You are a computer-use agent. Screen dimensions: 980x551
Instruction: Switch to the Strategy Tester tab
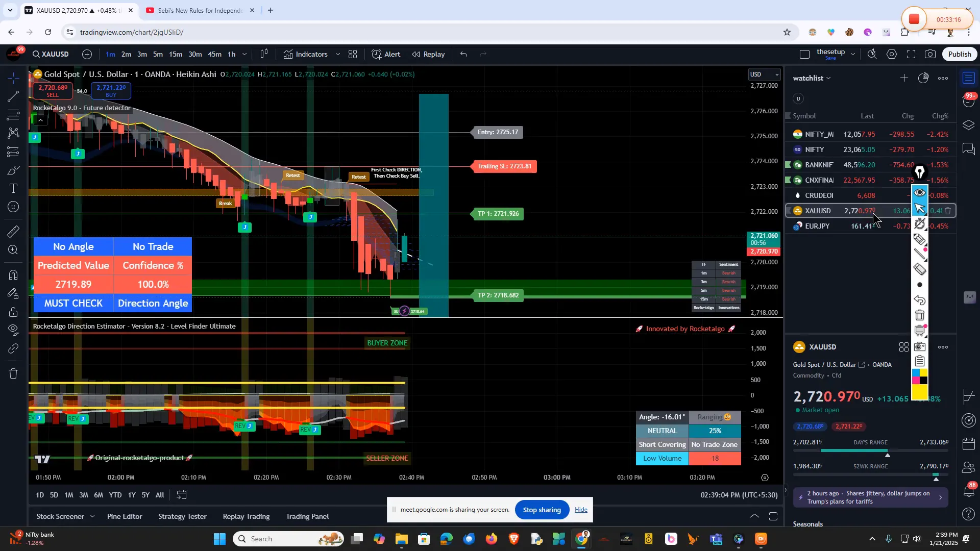[x=182, y=516]
